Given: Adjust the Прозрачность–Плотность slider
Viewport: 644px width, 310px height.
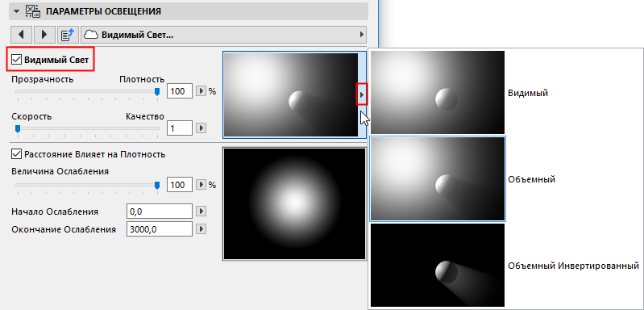Looking at the screenshot, I should pyautogui.click(x=87, y=92).
